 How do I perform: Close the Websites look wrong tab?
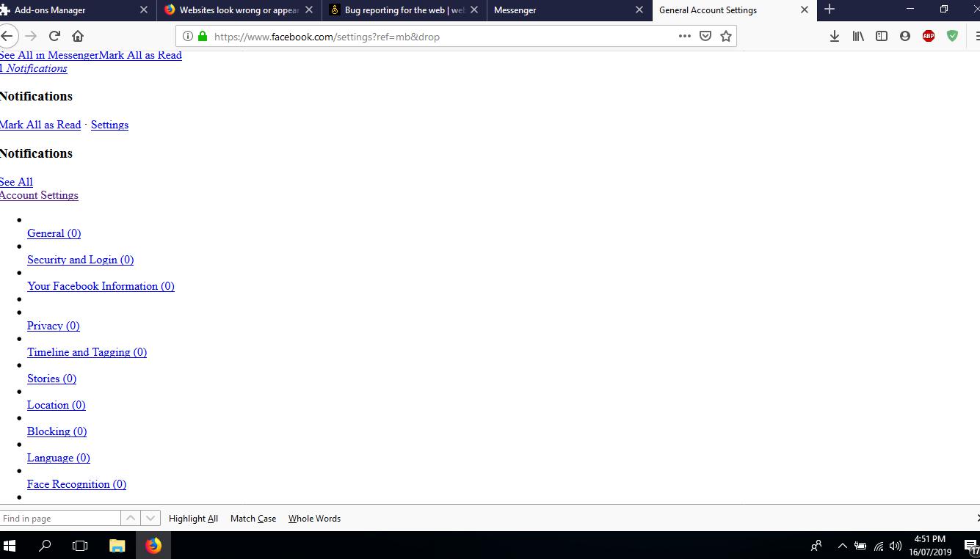point(309,10)
